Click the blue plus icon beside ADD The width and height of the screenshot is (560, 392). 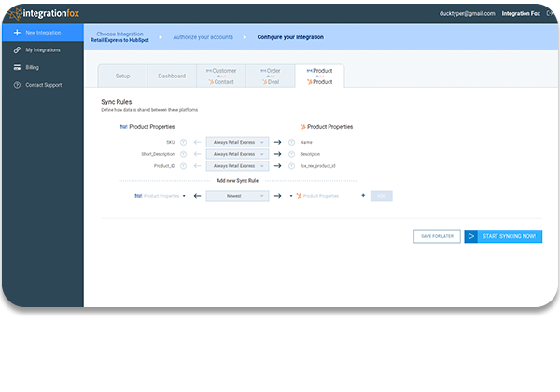(x=363, y=195)
